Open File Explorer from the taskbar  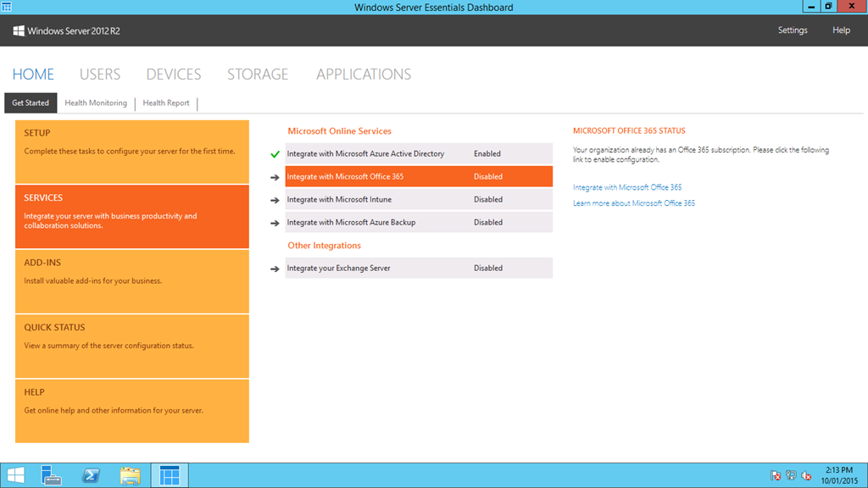click(130, 475)
